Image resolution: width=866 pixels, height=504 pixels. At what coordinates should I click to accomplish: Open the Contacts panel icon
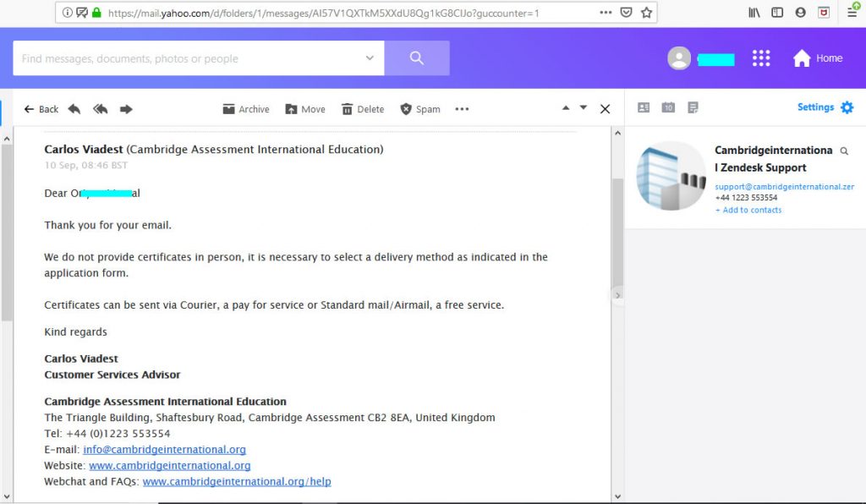(x=644, y=107)
